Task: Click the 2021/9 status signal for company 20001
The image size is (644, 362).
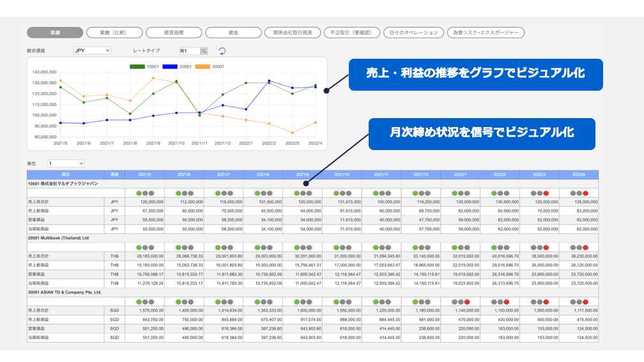Action: pyautogui.click(x=302, y=247)
